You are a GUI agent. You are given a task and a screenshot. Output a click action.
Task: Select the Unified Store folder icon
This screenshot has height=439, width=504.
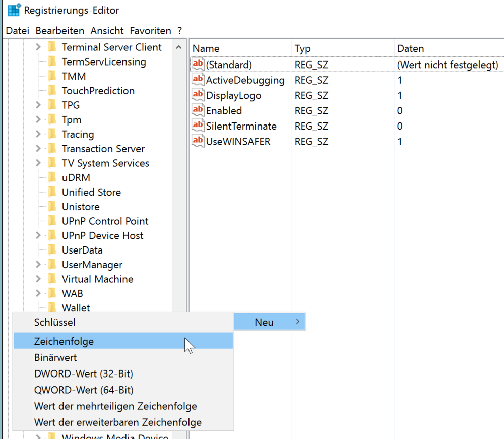52,192
